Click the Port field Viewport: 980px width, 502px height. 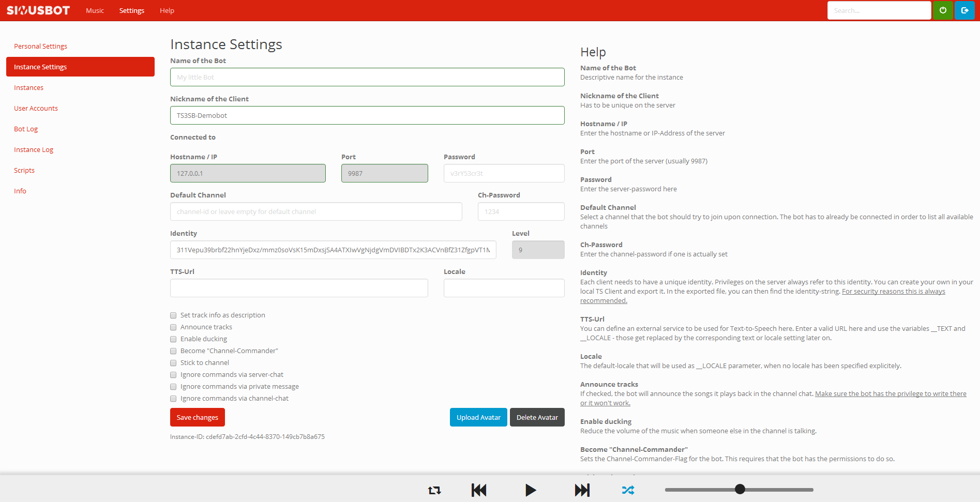[x=385, y=173]
